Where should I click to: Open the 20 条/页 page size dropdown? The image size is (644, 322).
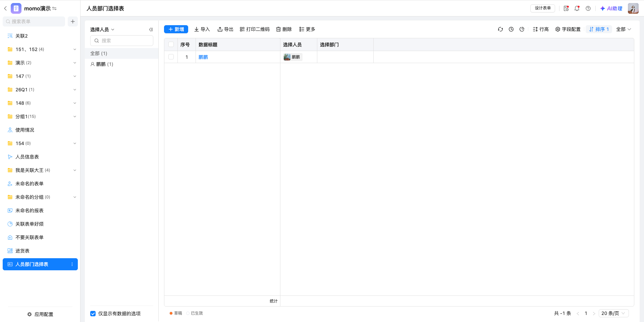point(613,313)
